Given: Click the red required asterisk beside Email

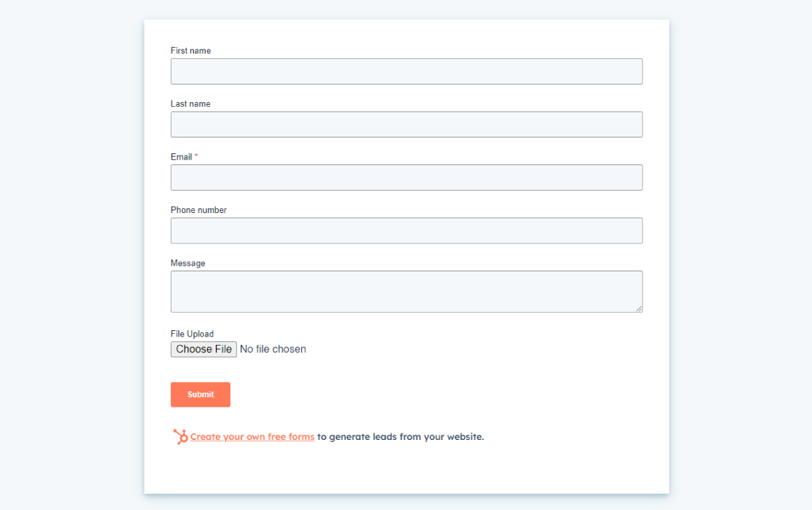Looking at the screenshot, I should [196, 156].
